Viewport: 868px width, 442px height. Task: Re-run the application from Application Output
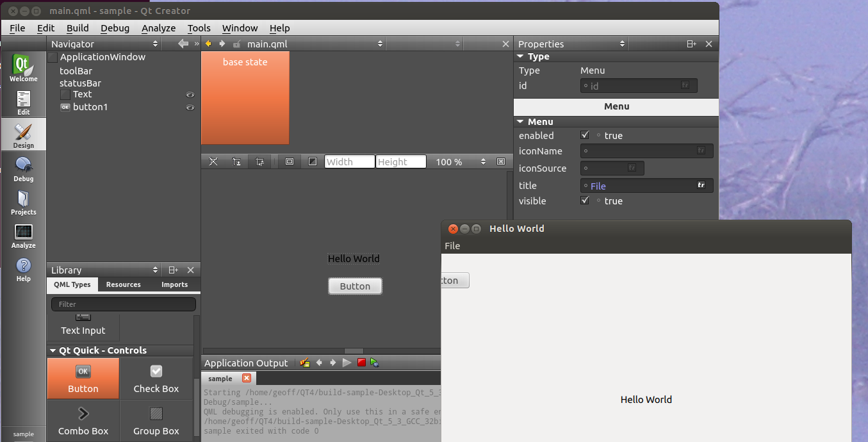pos(347,363)
